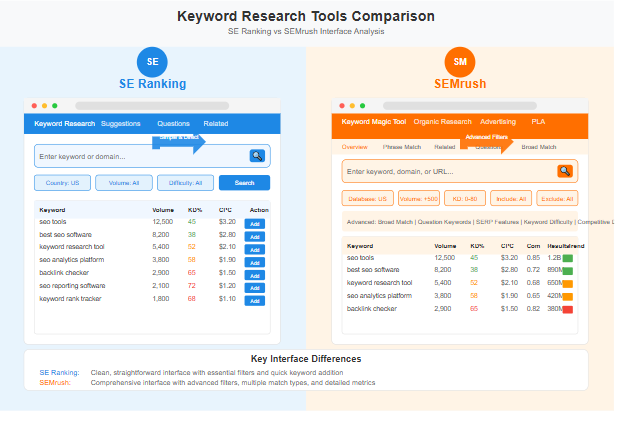Viewport: 626px width, 421px height.
Task: Click orange trend swatch for SEMrush 'keyword research tool'
Action: click(568, 284)
